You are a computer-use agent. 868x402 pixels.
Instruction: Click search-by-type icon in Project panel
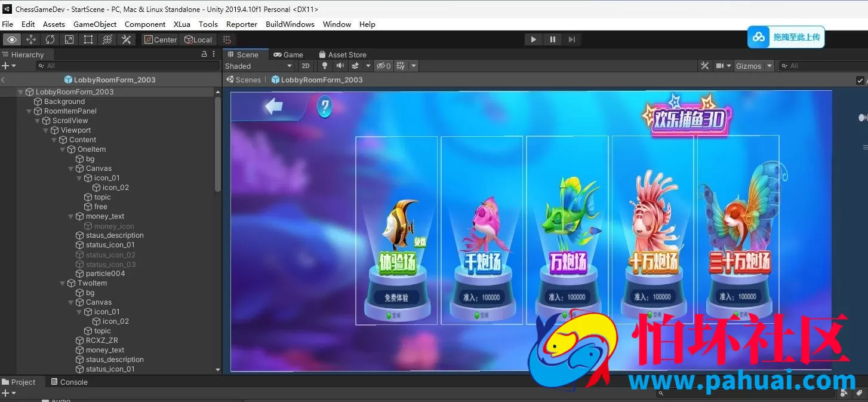pyautogui.click(x=844, y=392)
